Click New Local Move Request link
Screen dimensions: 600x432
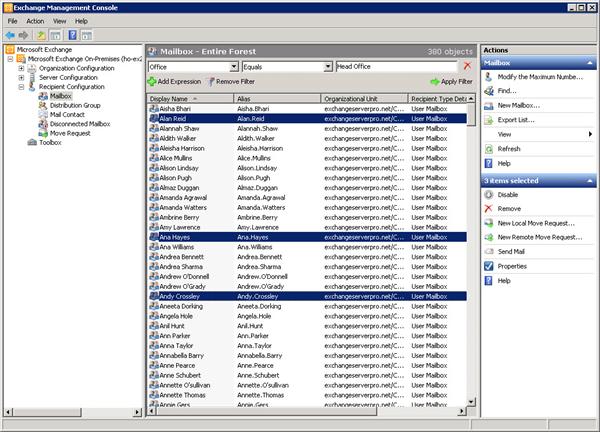536,223
